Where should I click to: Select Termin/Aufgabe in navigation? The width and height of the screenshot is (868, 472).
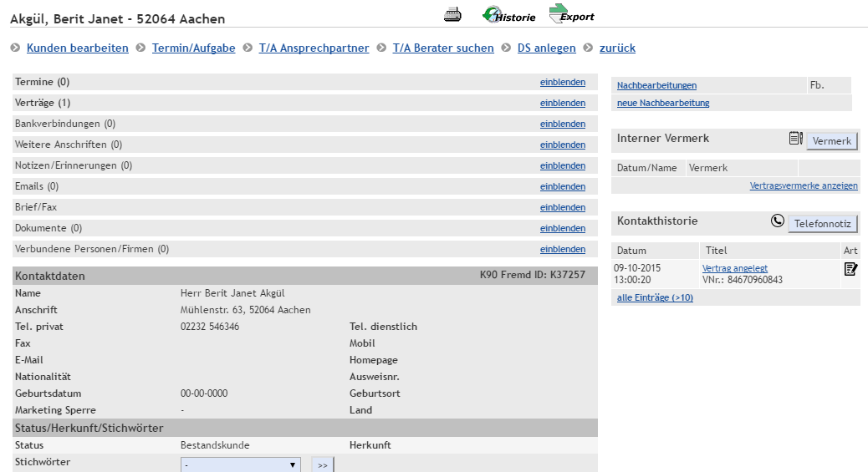pos(193,48)
